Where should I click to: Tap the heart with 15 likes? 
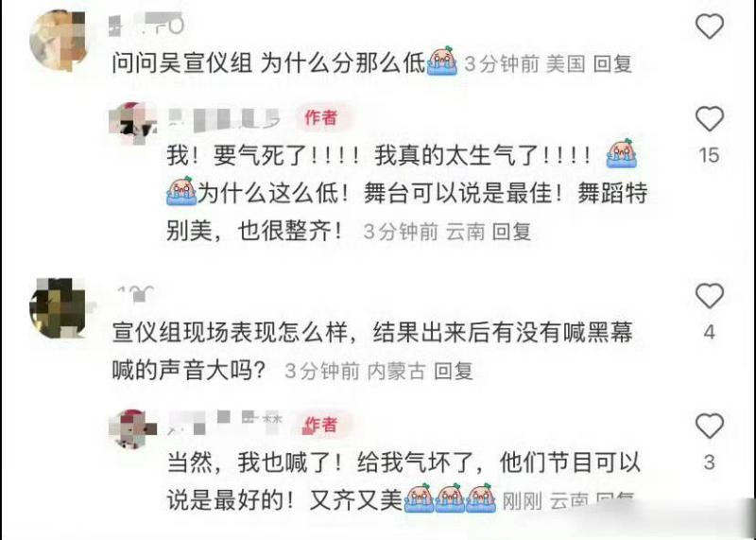(x=710, y=119)
